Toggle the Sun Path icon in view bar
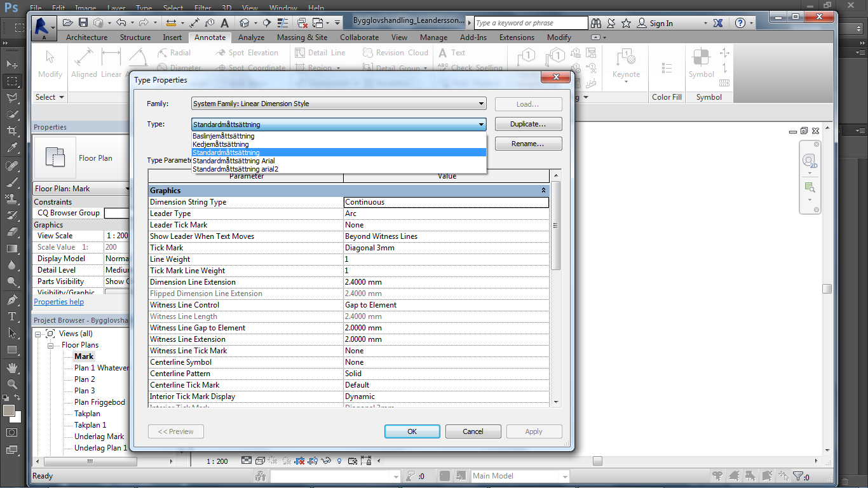The image size is (868, 488). coord(273,461)
